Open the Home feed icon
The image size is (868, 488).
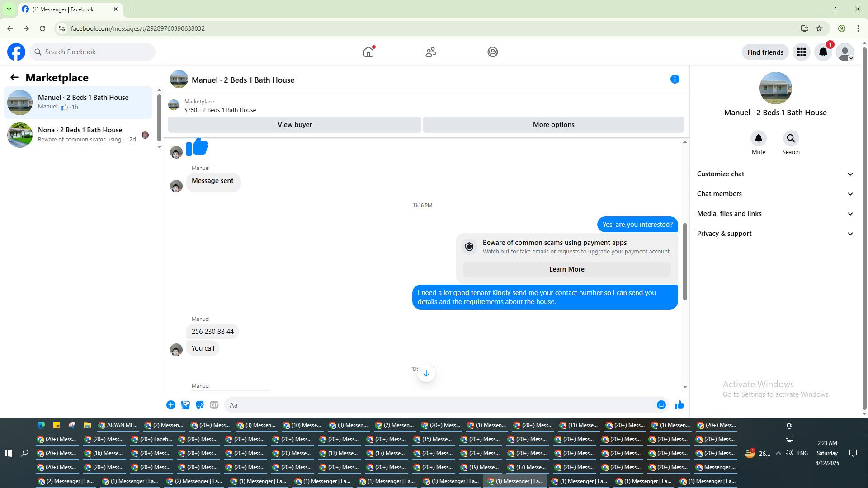coord(368,52)
